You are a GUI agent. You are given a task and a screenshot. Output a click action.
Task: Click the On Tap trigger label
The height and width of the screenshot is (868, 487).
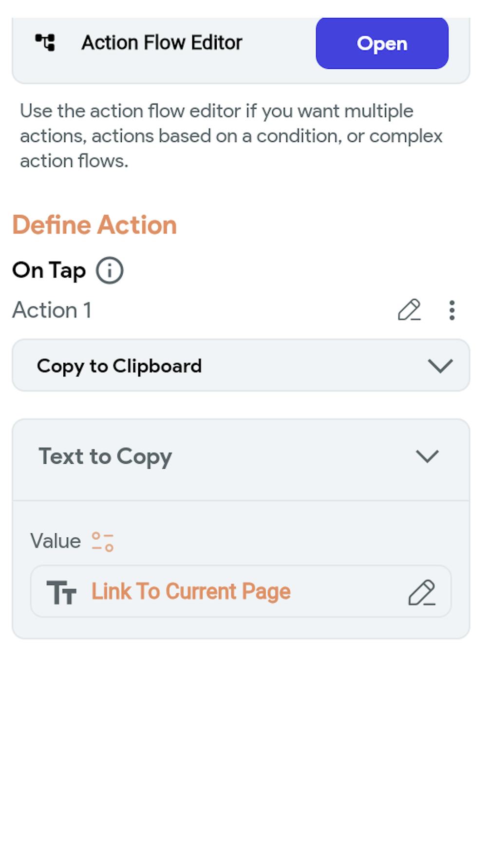(49, 270)
